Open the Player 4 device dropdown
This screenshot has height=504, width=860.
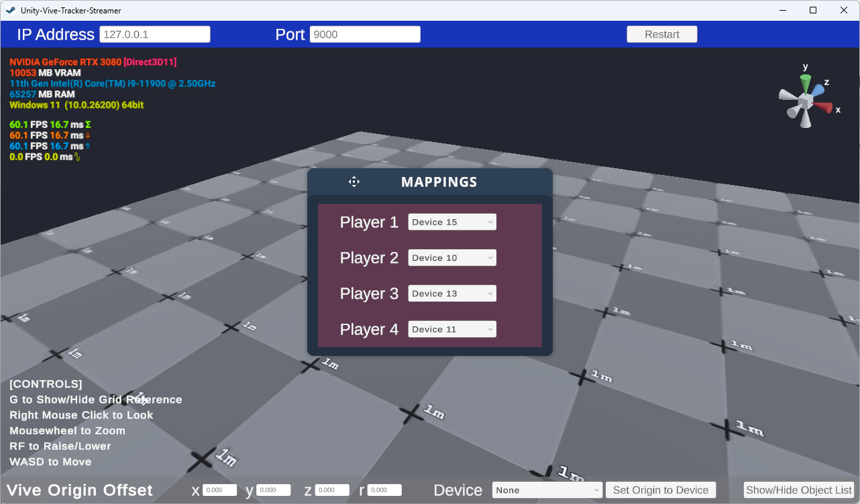point(452,329)
